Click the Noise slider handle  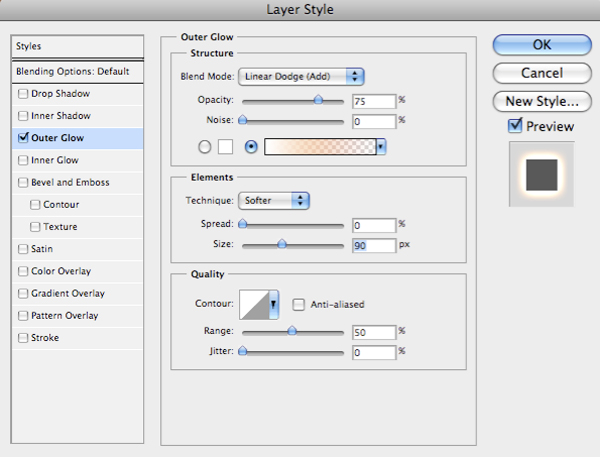pos(243,120)
